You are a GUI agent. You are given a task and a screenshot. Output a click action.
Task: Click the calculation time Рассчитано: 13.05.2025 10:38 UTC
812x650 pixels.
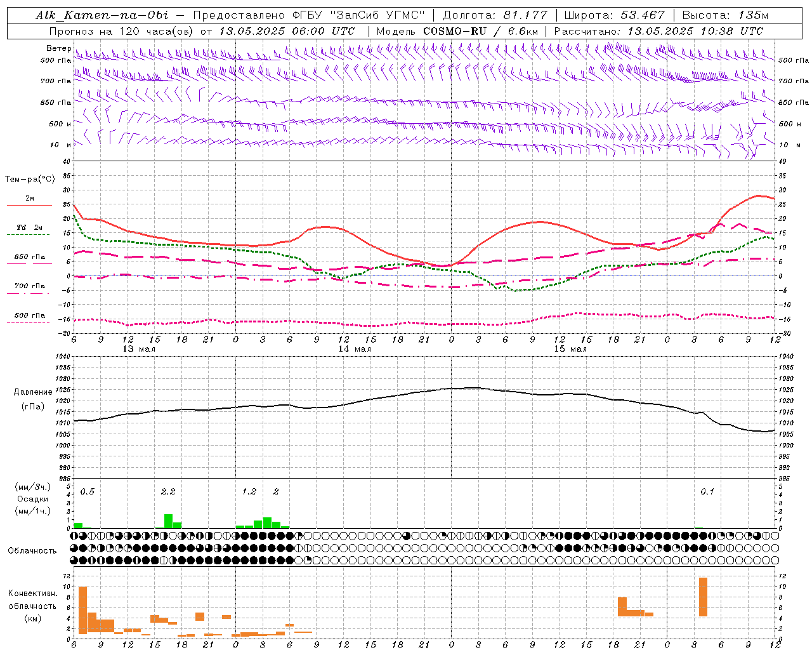658,30
